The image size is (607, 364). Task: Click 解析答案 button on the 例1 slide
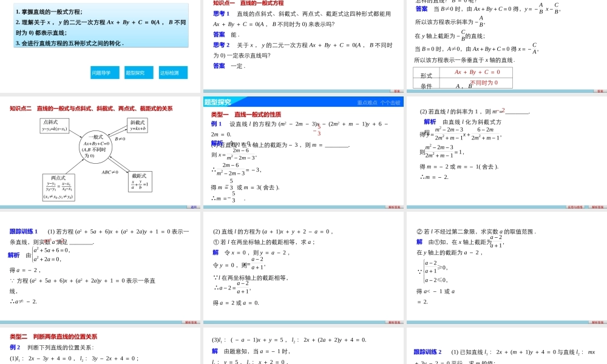394,207
